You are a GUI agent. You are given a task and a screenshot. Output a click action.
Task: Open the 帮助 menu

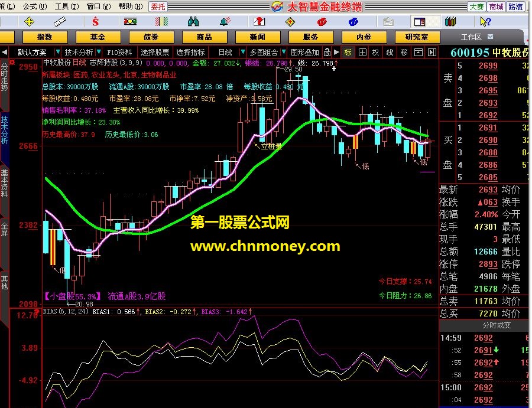131,6
